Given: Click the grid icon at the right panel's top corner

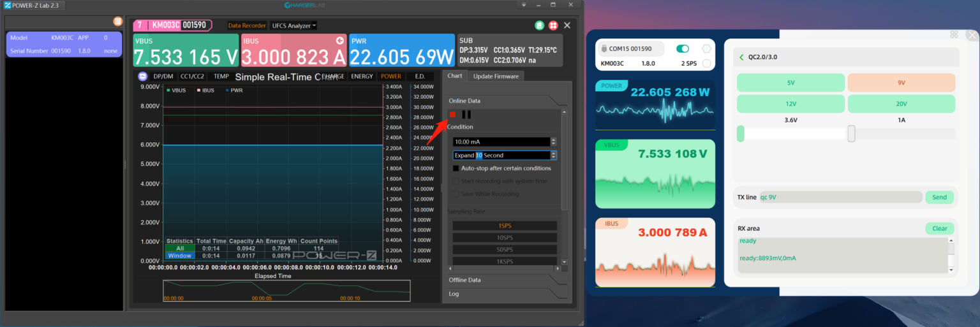Looking at the screenshot, I should 954,34.
